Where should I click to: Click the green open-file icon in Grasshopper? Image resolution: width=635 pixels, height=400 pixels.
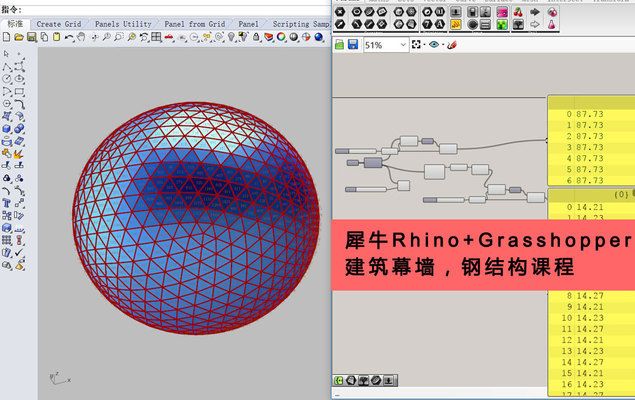pos(339,46)
